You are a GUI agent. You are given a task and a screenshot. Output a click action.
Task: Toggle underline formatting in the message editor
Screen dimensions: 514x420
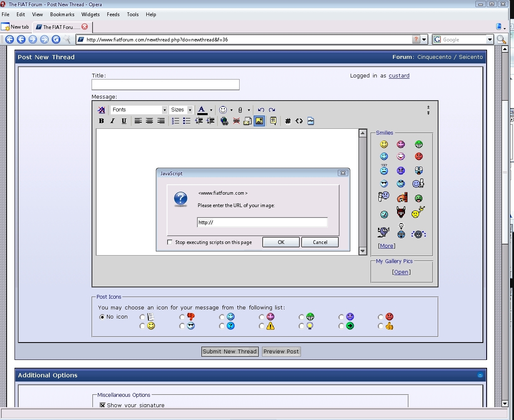pyautogui.click(x=124, y=121)
